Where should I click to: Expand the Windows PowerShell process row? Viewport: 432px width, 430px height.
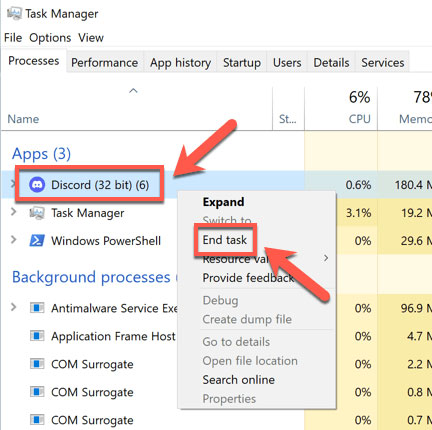[14, 239]
